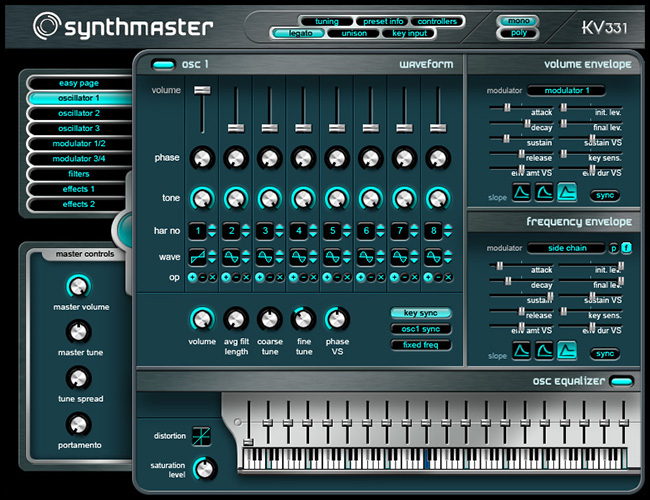Image resolution: width=650 pixels, height=500 pixels.
Task: Open volume envelope modulator dropdown
Action: (x=566, y=90)
